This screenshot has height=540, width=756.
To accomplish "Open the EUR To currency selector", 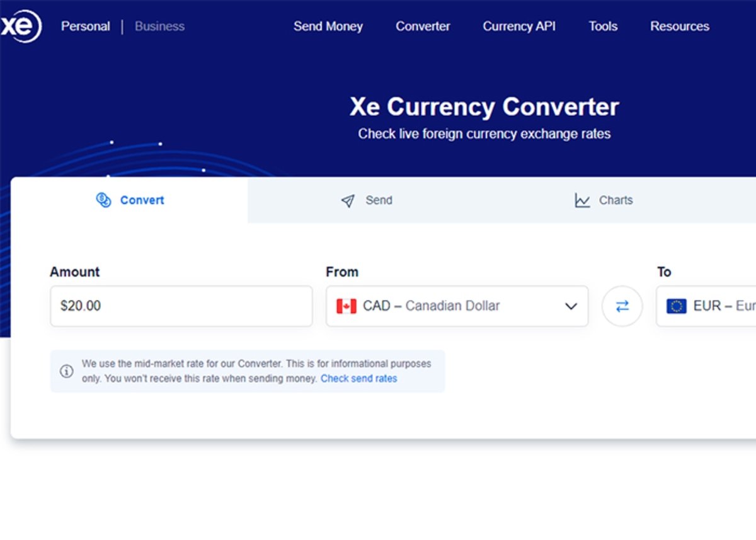I will 706,306.
